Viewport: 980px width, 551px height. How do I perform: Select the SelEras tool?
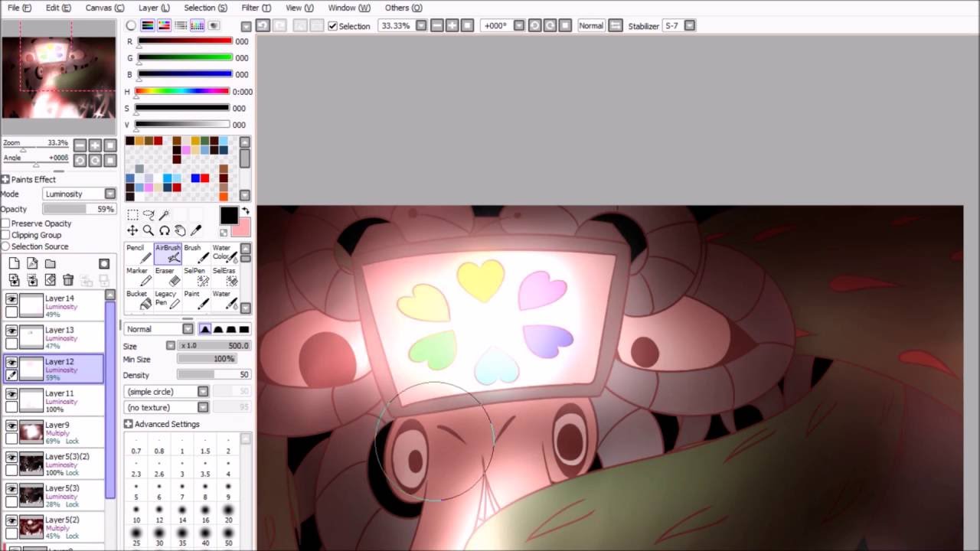click(x=224, y=276)
